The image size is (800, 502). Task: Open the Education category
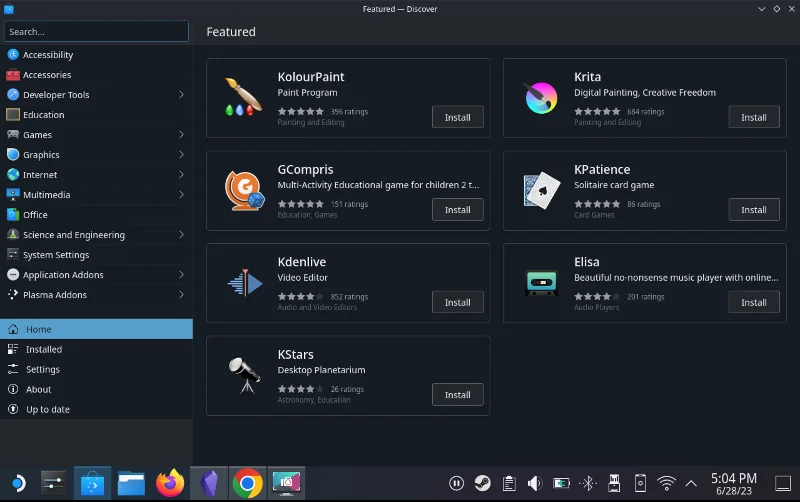pos(96,115)
